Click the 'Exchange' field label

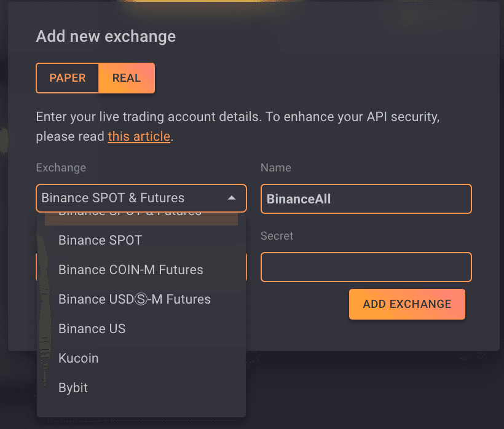coord(61,168)
